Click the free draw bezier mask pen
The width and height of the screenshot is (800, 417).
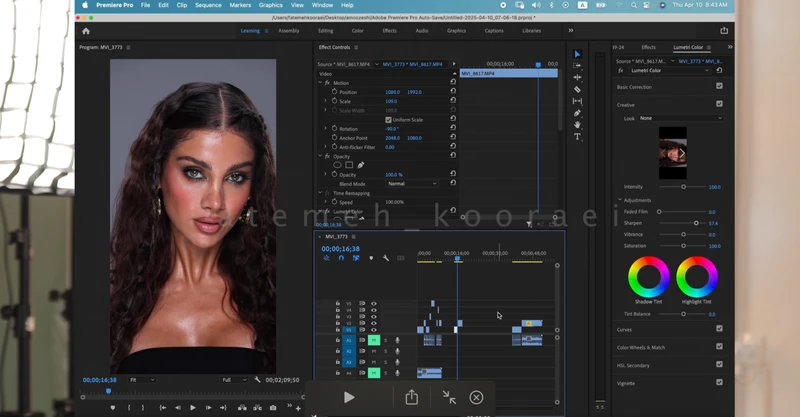361,165
